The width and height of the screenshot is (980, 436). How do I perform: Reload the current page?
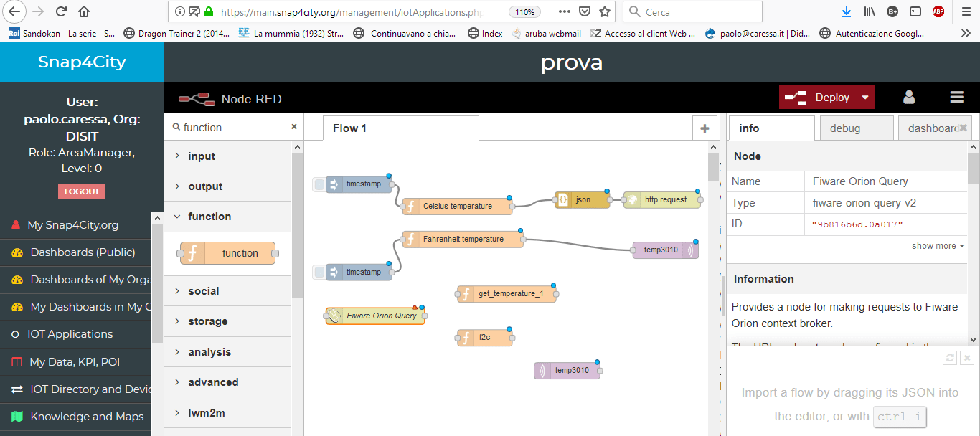coord(61,11)
